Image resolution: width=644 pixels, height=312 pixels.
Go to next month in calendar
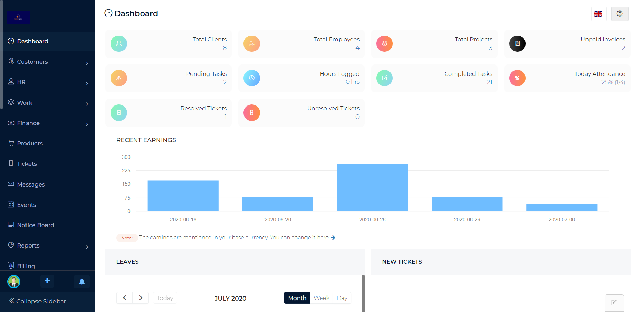pos(141,298)
